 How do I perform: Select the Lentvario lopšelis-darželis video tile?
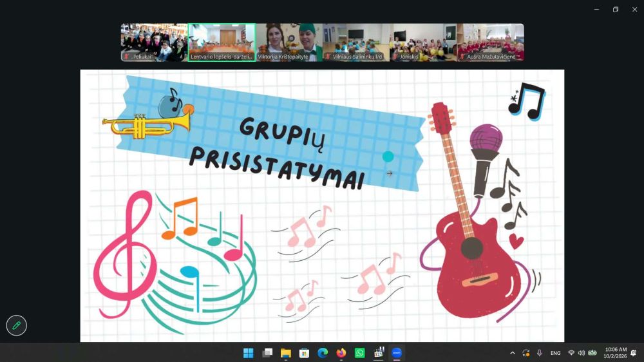point(222,43)
